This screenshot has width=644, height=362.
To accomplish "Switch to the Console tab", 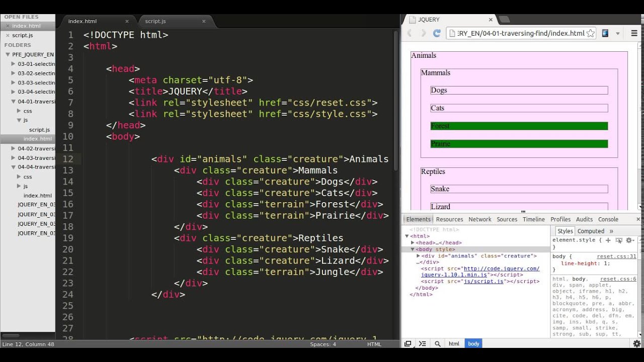I will pyautogui.click(x=608, y=219).
